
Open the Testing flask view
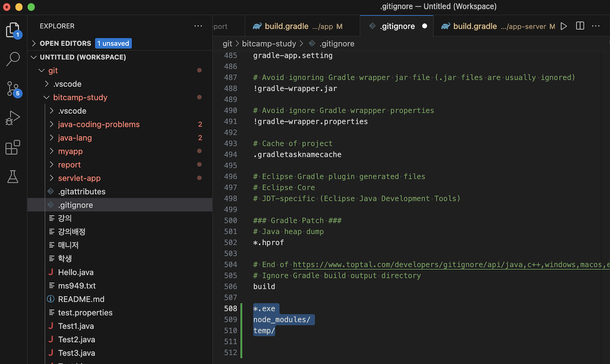pos(13,176)
